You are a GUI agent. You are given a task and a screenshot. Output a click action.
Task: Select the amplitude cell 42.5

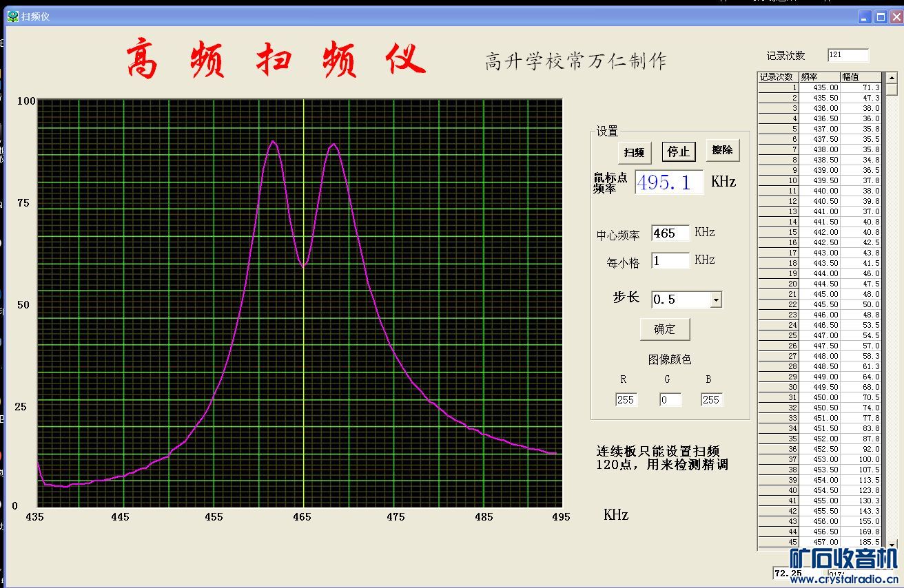(861, 242)
